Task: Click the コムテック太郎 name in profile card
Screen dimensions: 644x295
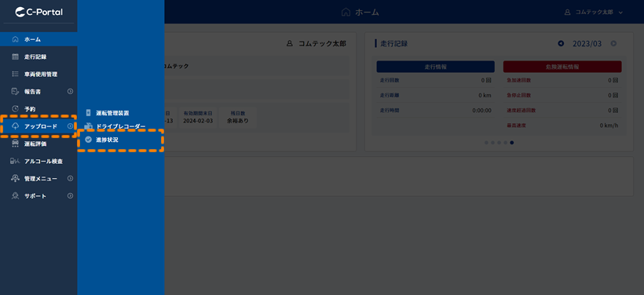Action: click(x=322, y=43)
